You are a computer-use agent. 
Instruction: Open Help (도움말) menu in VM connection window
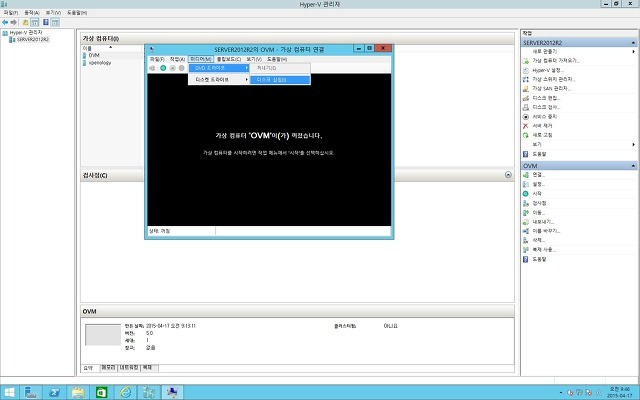pos(277,59)
